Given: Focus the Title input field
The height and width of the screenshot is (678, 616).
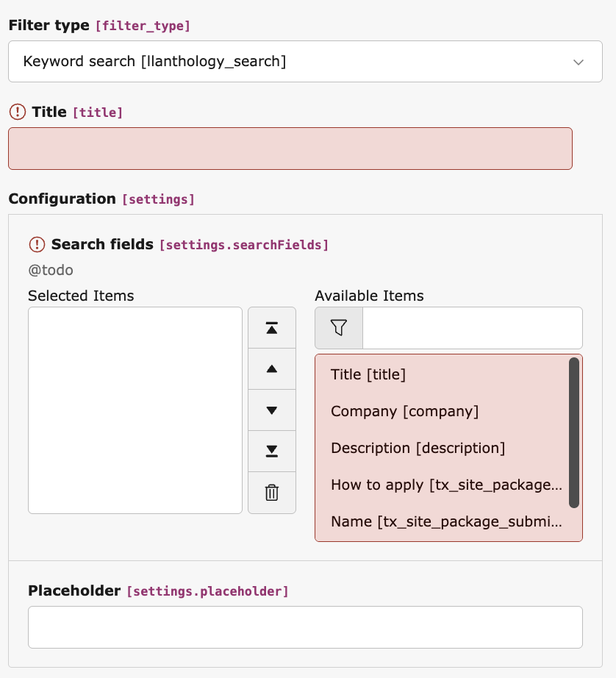Looking at the screenshot, I should pyautogui.click(x=290, y=149).
